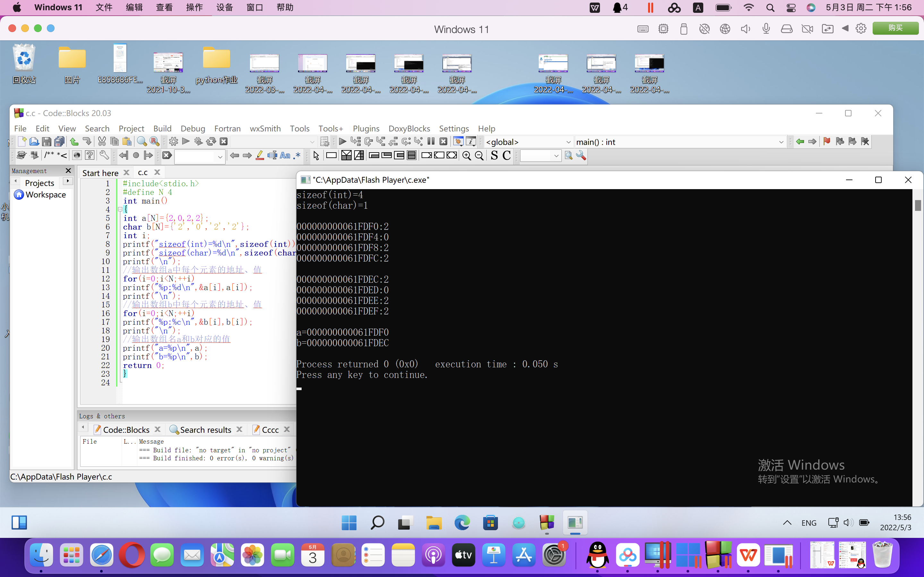Expand the main() : int function dropdown
924x577 pixels.
coord(781,142)
